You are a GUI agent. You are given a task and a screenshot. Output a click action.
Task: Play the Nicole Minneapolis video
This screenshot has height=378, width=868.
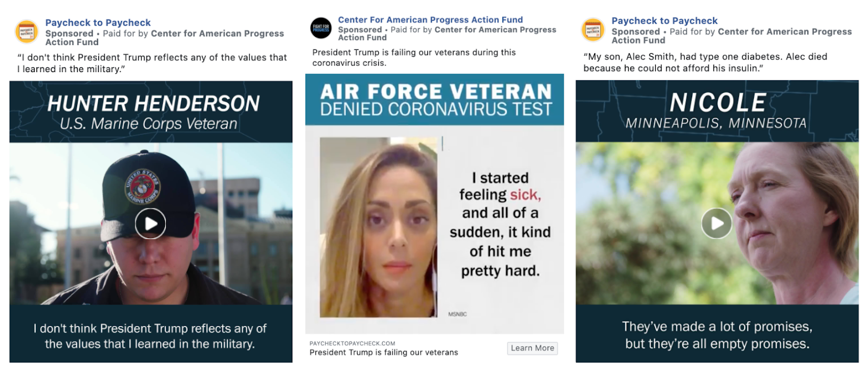[717, 223]
